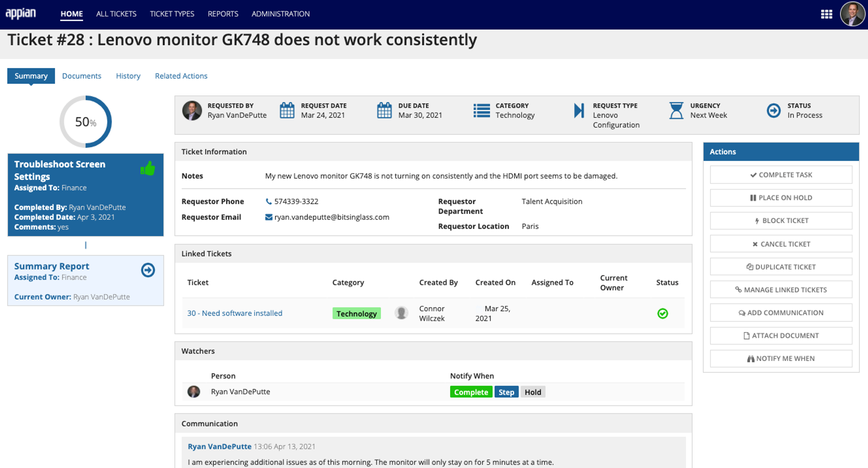Screen dimensions: 868x468
Task: Open linked ticket 30 - Need software installed
Action: [235, 313]
